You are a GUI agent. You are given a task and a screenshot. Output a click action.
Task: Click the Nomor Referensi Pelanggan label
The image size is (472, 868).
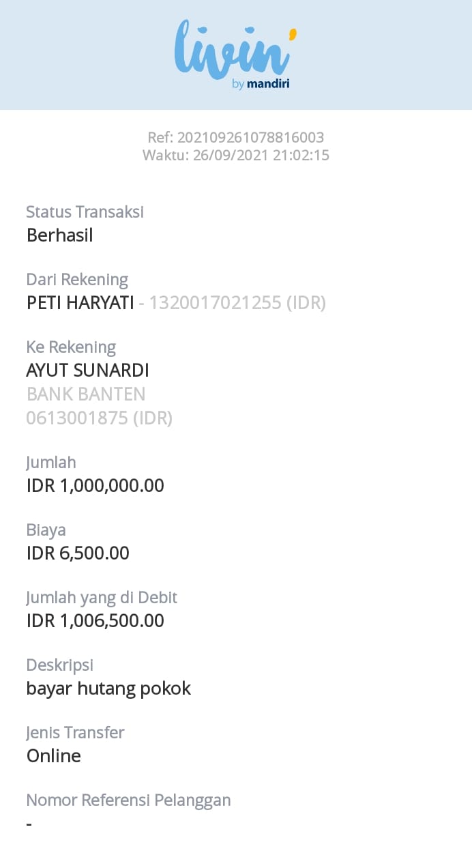pyautogui.click(x=128, y=800)
